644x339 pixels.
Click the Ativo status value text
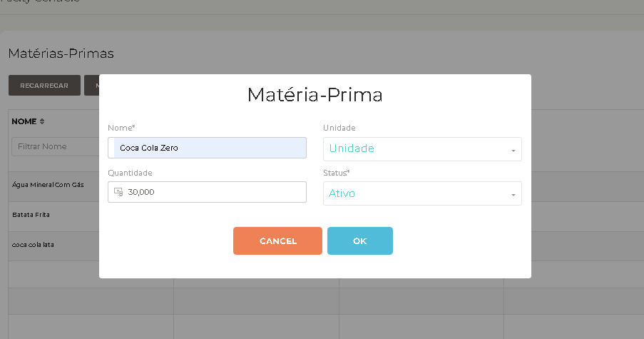click(x=342, y=193)
